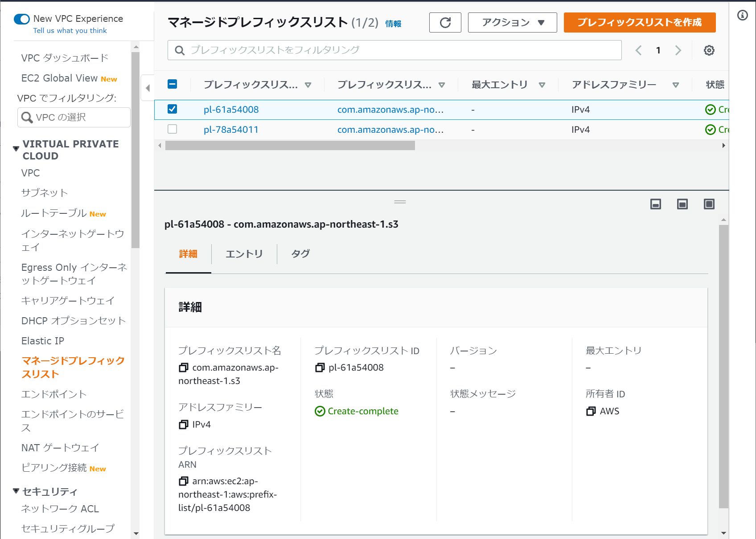
Task: Set details panel to half-height view
Action: tap(682, 204)
